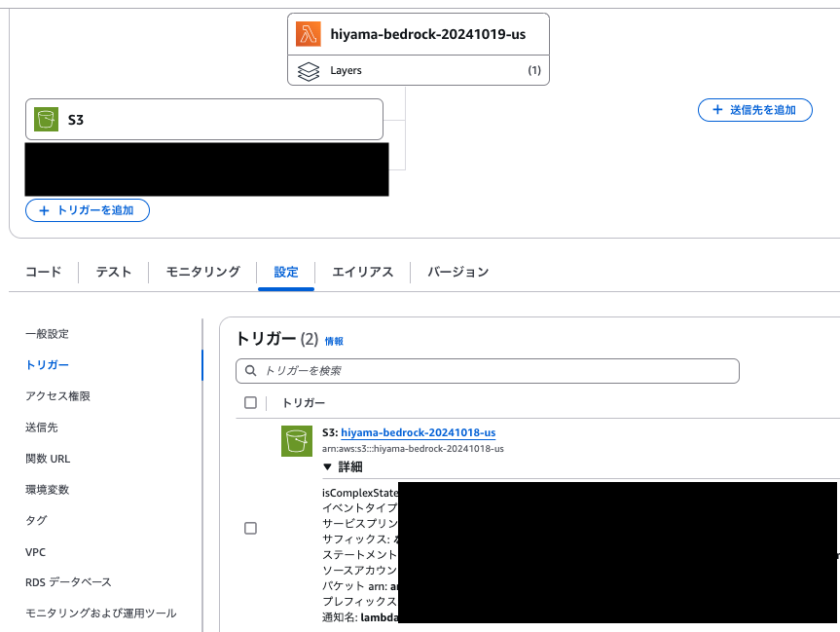Click the S3 bucket icon in the diagram
The height and width of the screenshot is (632, 840).
47,119
